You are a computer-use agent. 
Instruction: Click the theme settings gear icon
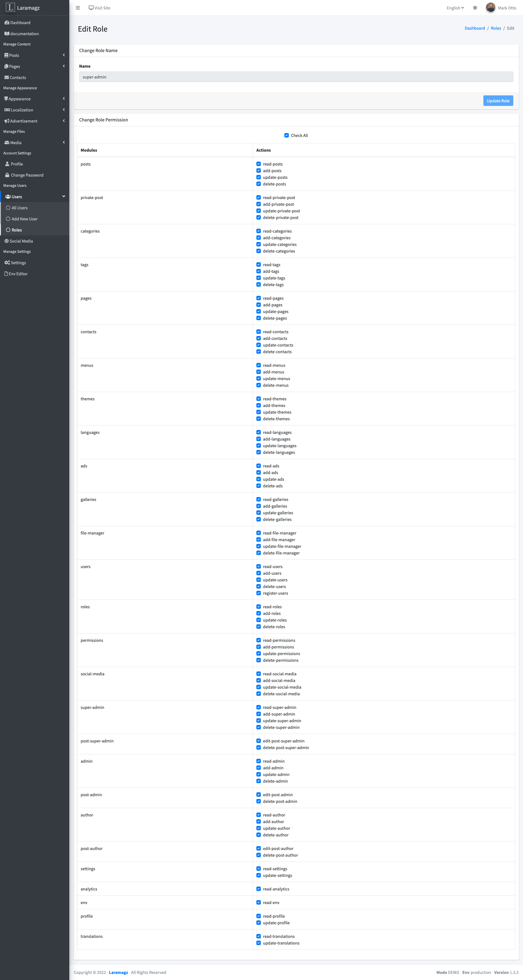(475, 8)
